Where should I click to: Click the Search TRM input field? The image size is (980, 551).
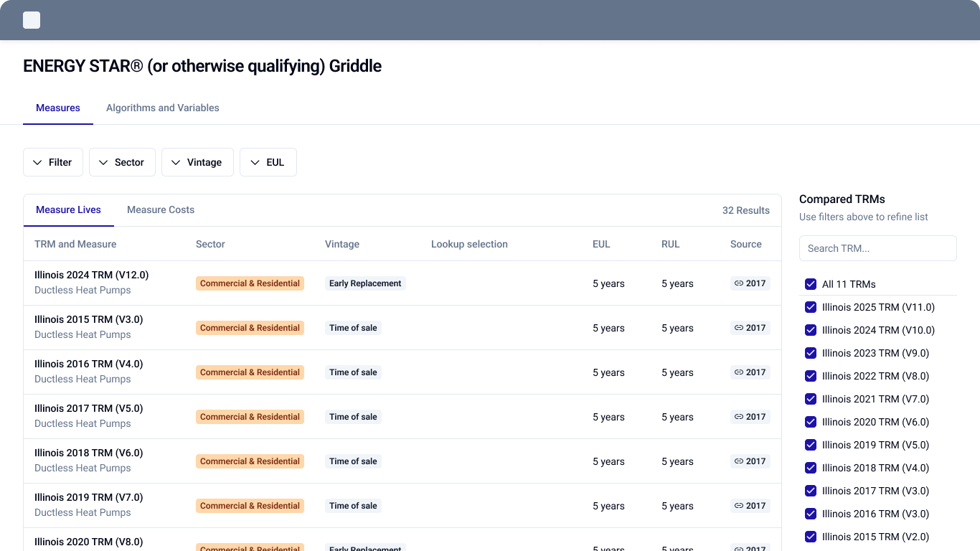pos(878,248)
